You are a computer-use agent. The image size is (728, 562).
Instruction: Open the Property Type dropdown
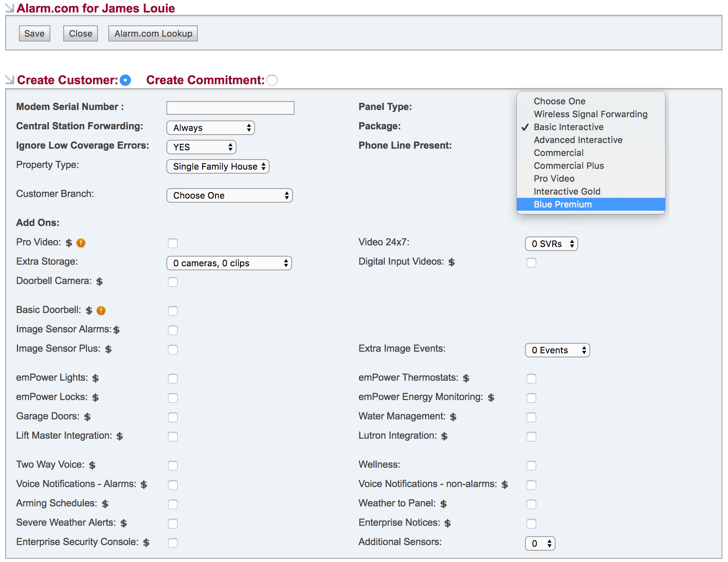coord(218,166)
